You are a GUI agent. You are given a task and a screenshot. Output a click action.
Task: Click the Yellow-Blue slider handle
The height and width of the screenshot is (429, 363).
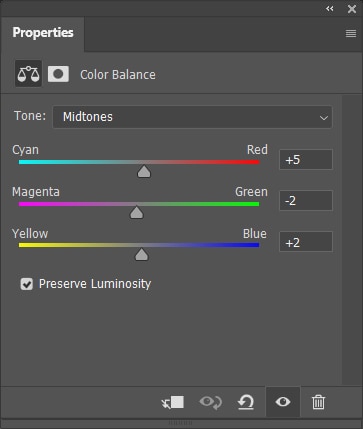click(141, 254)
